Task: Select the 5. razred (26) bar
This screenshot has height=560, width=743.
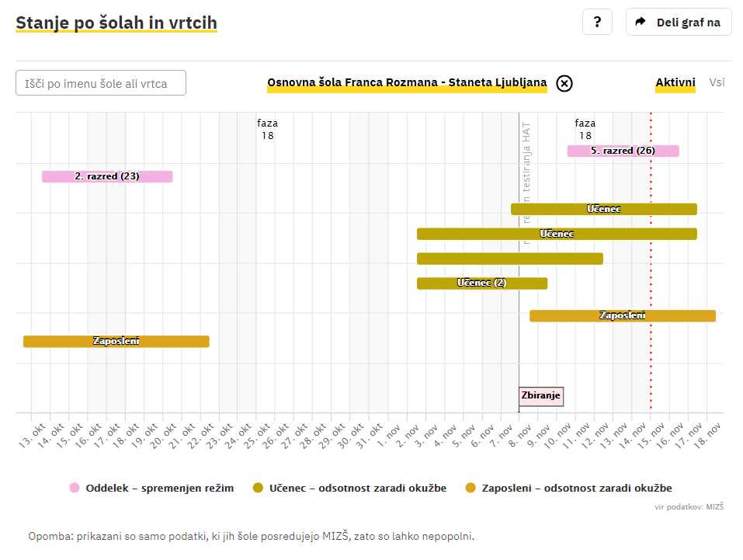Action: coord(623,151)
